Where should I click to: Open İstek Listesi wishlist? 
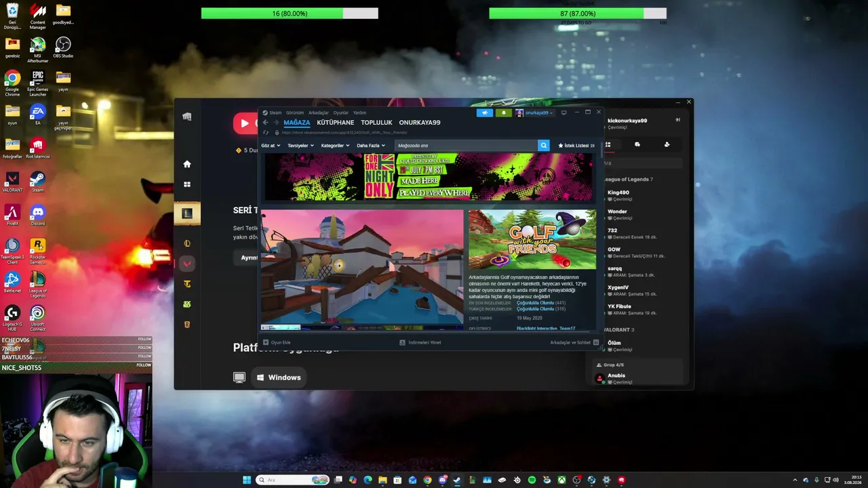point(576,146)
